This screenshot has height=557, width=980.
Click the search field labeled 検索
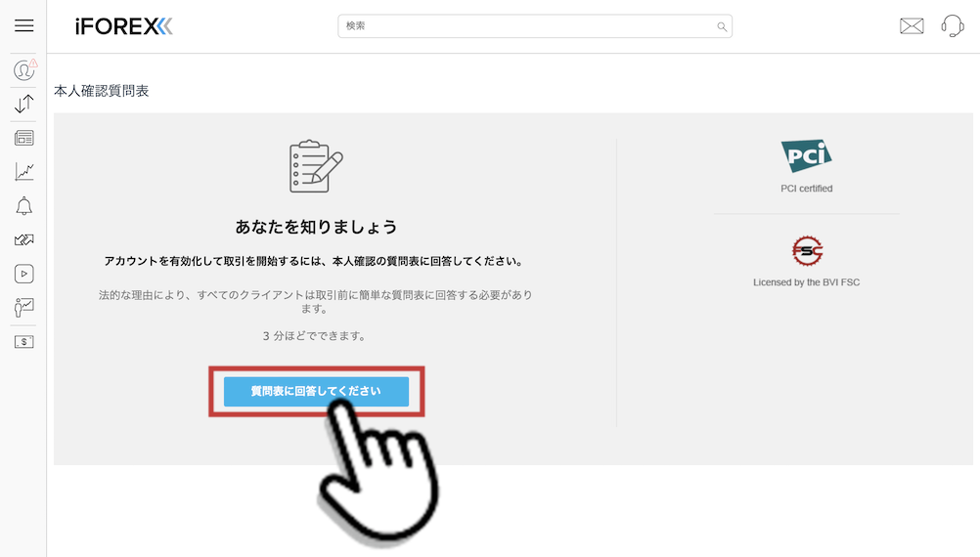[534, 26]
